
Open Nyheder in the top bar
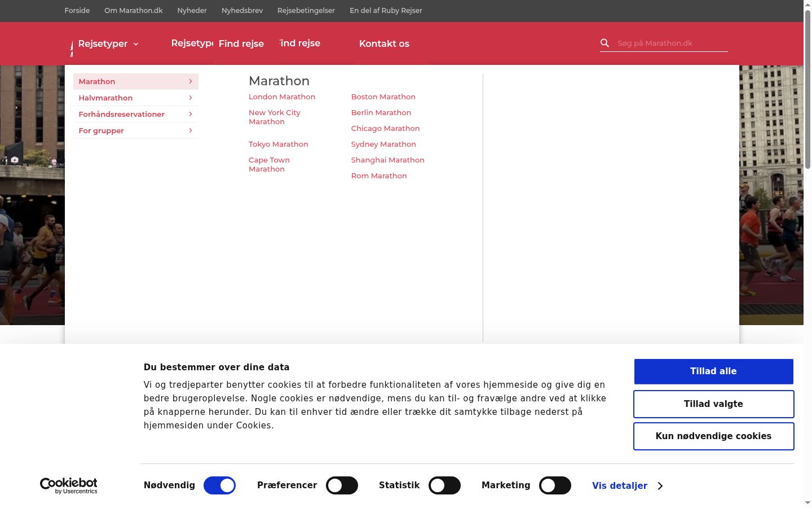pos(192,10)
